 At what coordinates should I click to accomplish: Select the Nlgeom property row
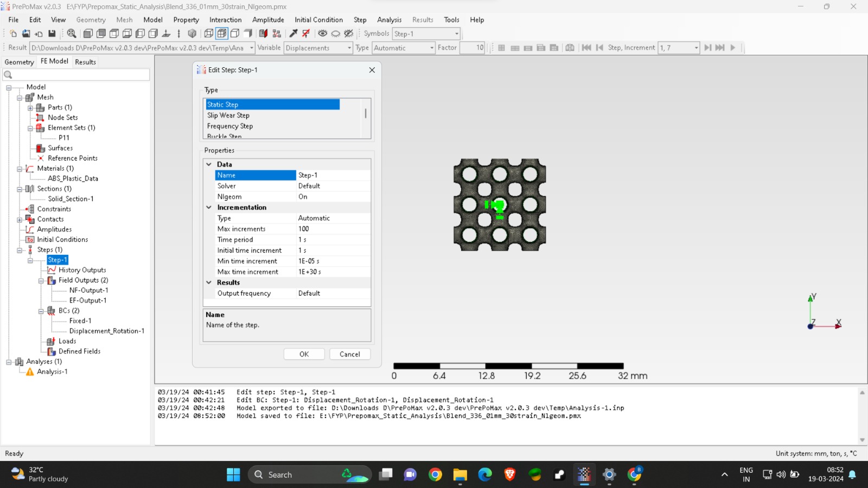tap(293, 197)
